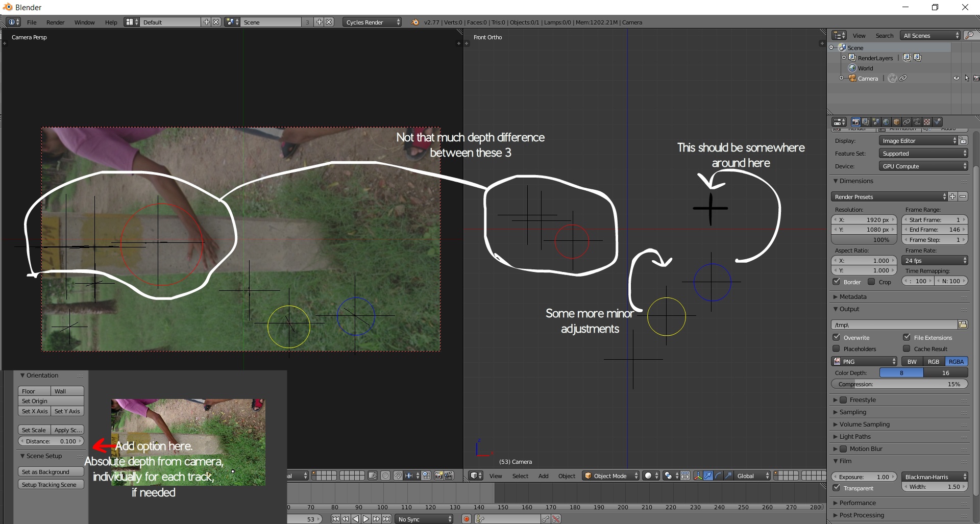Open the Render Layers properties tab

(x=866, y=122)
